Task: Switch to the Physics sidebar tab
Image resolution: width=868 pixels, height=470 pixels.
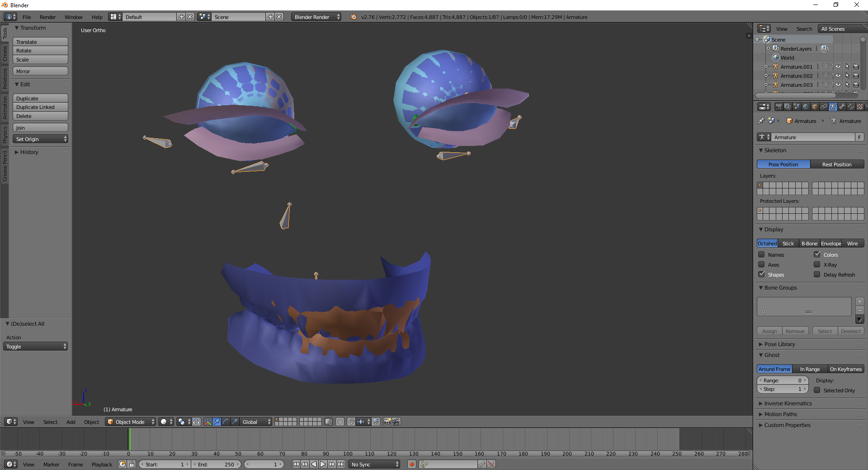Action: [x=5, y=135]
